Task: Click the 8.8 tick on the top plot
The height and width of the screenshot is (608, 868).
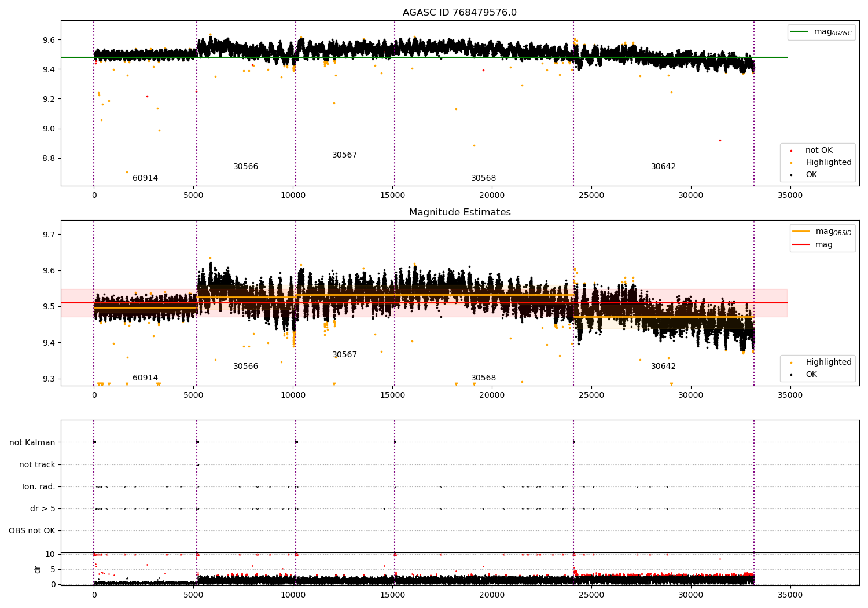Action: [49, 159]
